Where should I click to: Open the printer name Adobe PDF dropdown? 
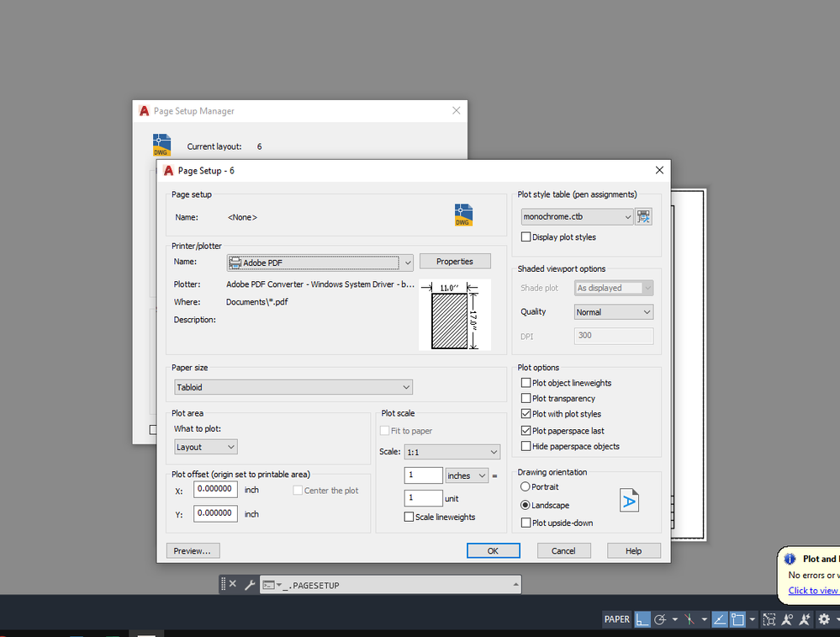click(x=320, y=263)
